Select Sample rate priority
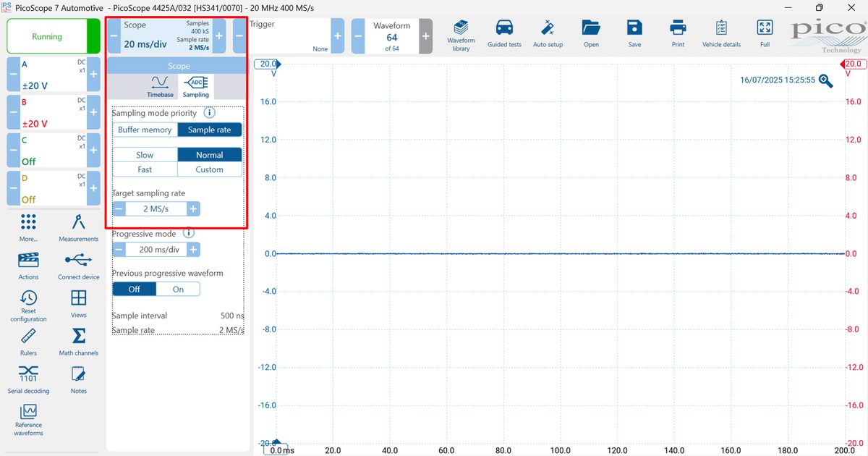The height and width of the screenshot is (456, 868). [x=210, y=130]
